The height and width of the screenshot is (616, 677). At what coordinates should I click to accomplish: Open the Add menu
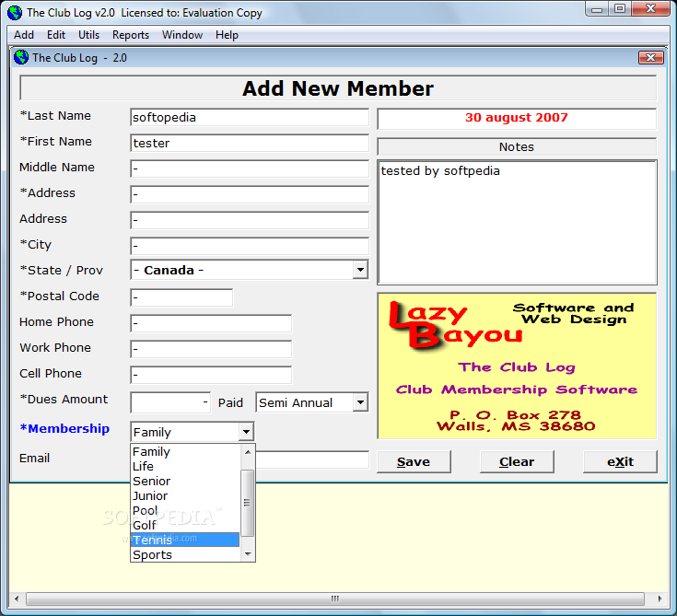coord(24,35)
